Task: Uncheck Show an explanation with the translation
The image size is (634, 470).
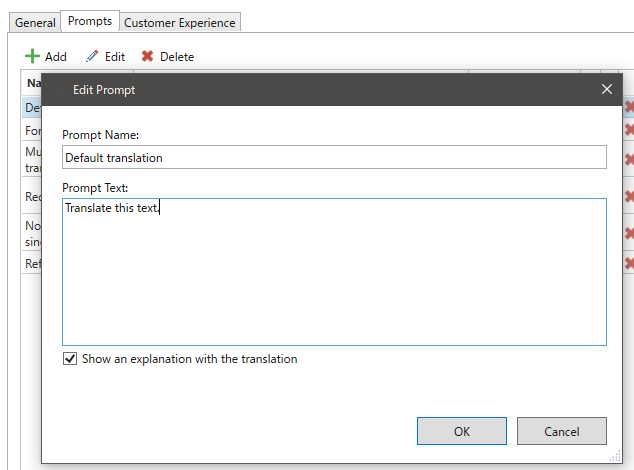Action: pos(70,359)
